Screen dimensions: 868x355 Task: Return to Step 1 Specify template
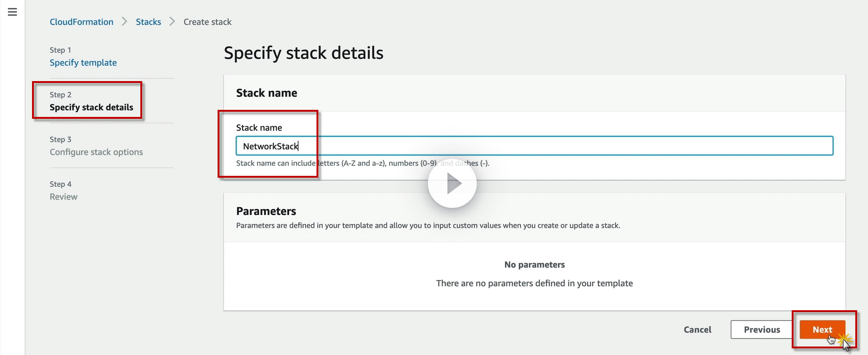pyautogui.click(x=83, y=63)
